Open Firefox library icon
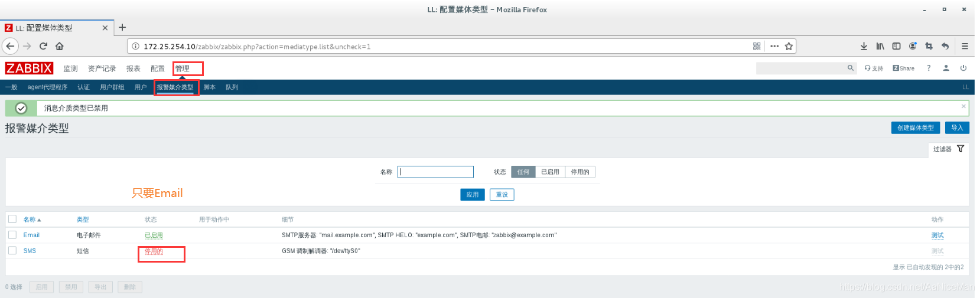Viewport: 980px width, 298px height. pos(880,46)
